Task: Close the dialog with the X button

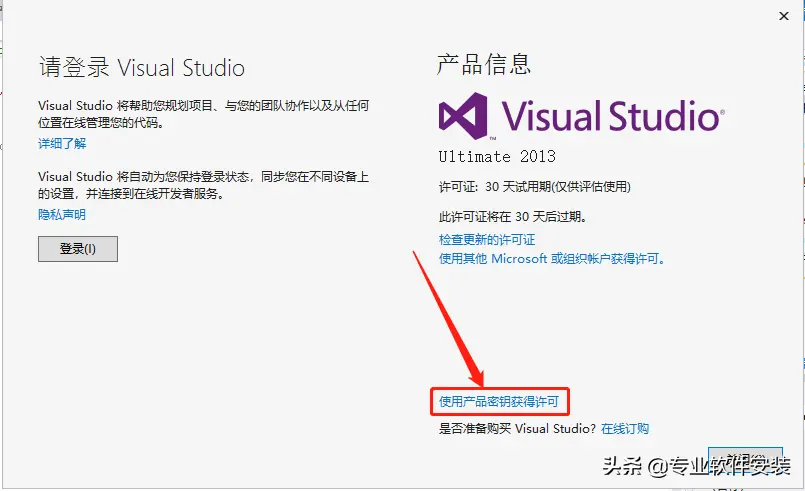Action: coord(783,16)
